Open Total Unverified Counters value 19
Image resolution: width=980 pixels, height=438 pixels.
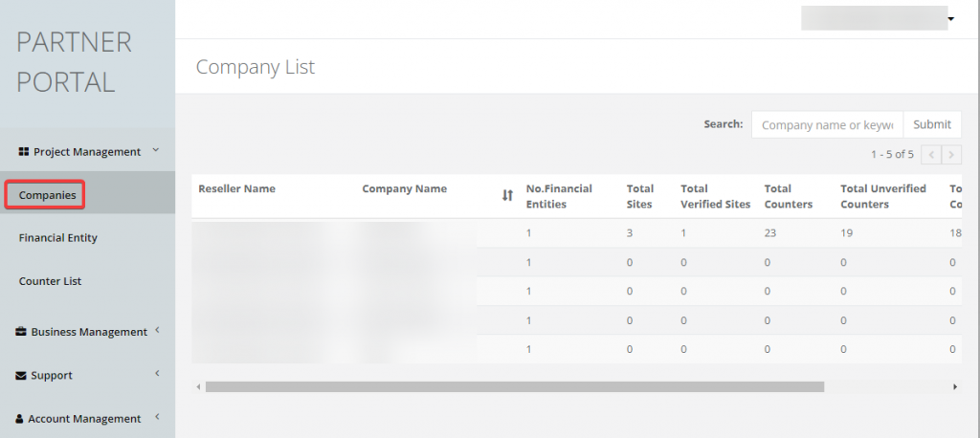click(846, 232)
